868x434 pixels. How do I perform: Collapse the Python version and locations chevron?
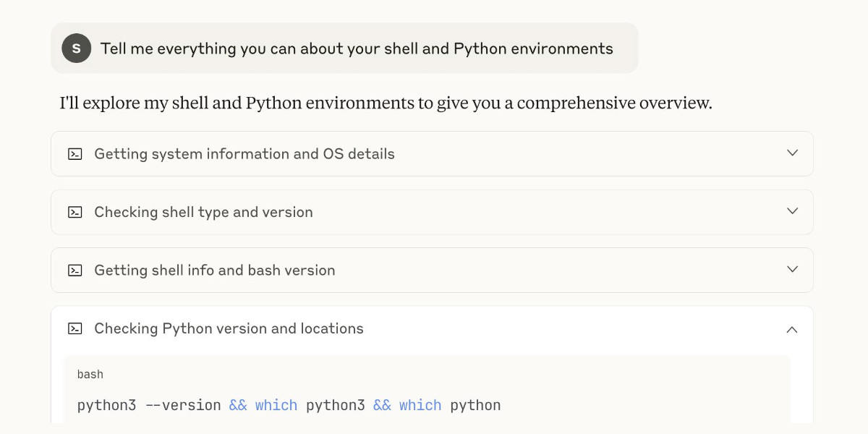pyautogui.click(x=792, y=329)
